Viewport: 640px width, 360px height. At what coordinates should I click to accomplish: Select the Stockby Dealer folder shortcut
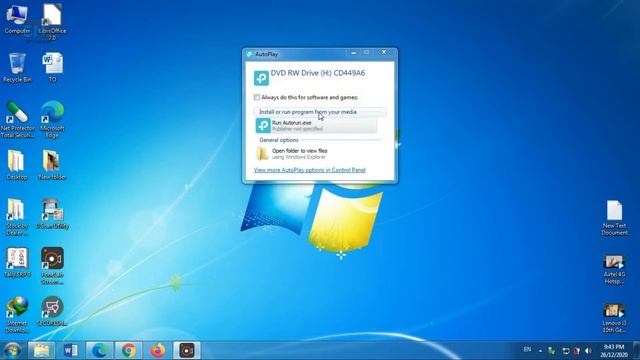tap(17, 217)
